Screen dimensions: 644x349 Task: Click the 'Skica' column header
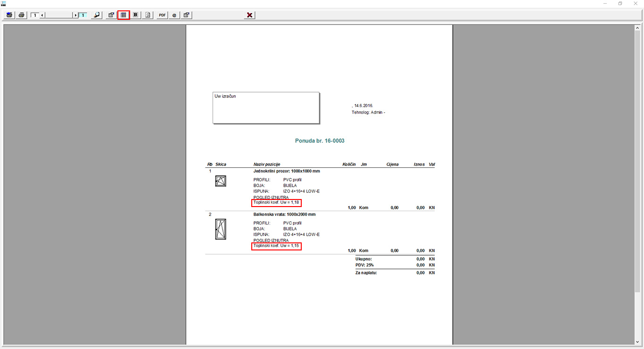[x=221, y=164]
